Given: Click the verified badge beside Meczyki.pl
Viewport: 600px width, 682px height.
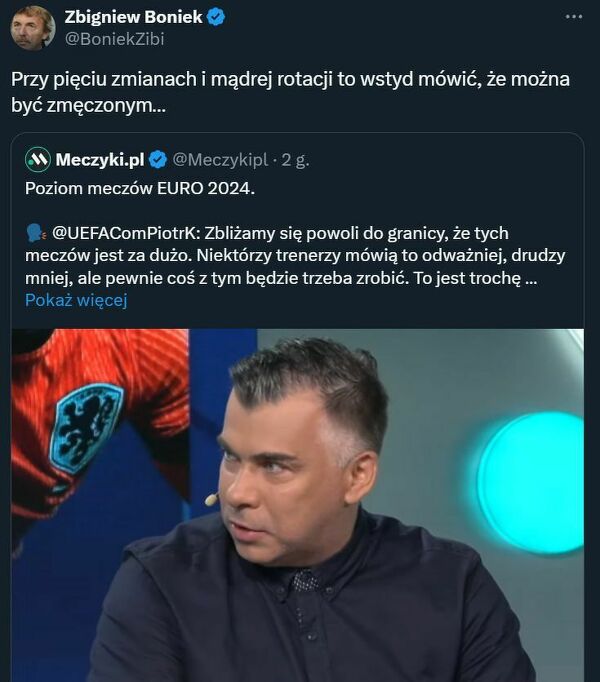Looking at the screenshot, I should pos(158,160).
